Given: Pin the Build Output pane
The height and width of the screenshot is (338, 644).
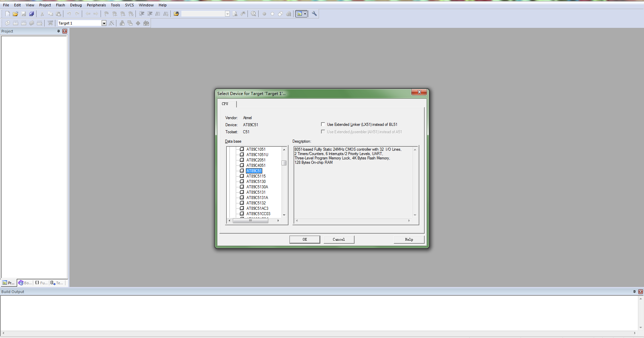Looking at the screenshot, I should coord(634,292).
